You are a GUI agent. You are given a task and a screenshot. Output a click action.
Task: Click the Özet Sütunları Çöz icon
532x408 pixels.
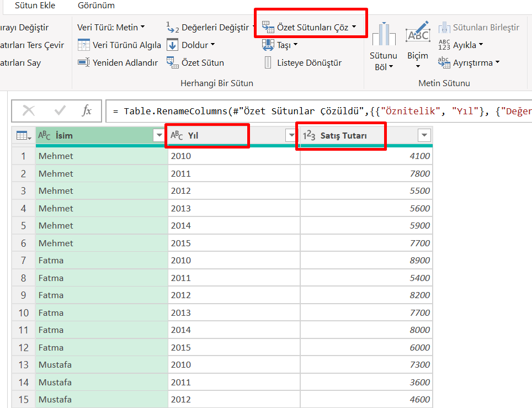(268, 27)
